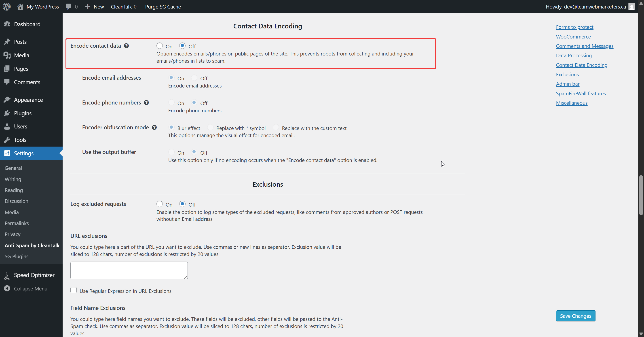The image size is (644, 337).
Task: Jump to SpamFireWall features link
Action: (x=581, y=94)
